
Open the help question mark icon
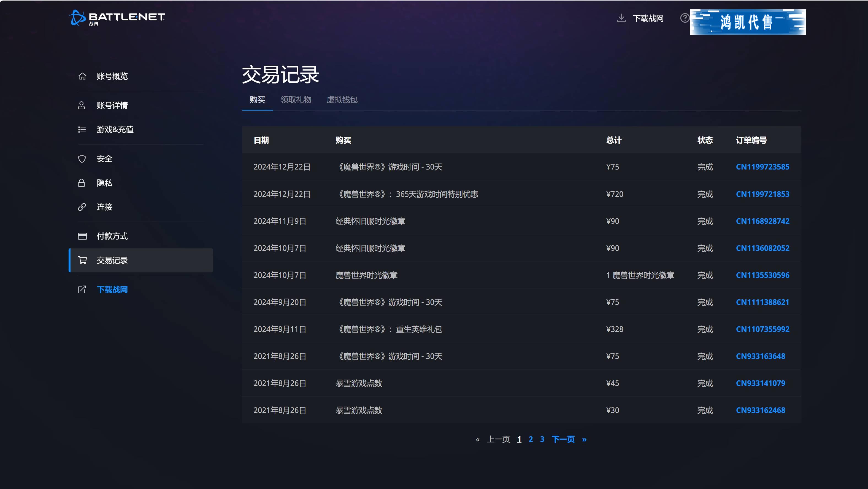pos(684,18)
